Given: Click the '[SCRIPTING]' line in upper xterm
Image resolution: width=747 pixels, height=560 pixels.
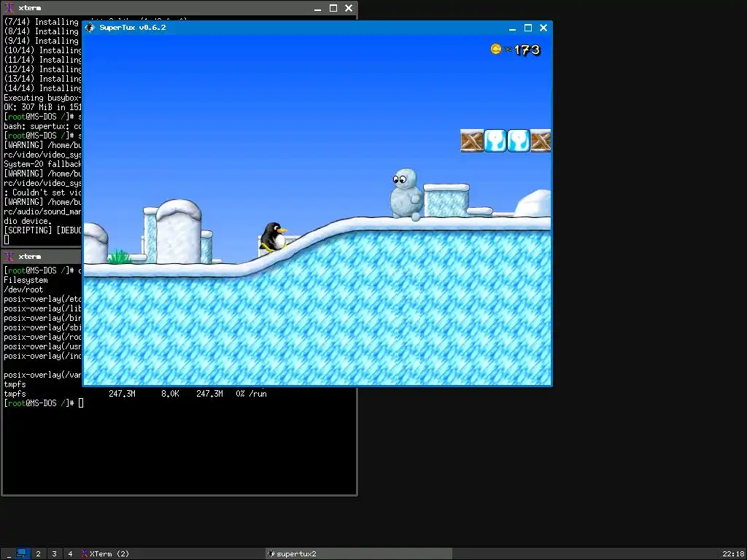Looking at the screenshot, I should tap(43, 230).
